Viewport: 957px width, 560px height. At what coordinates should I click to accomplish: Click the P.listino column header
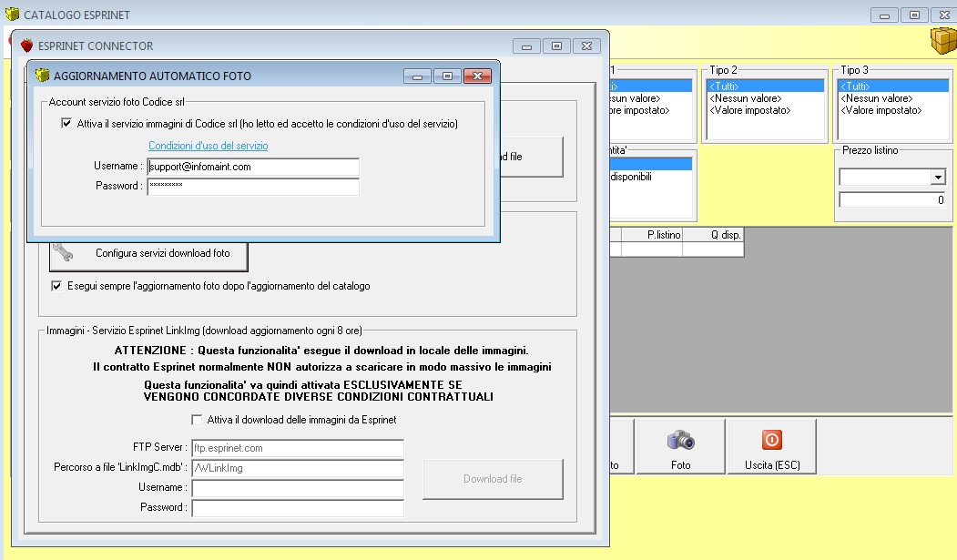coord(652,235)
